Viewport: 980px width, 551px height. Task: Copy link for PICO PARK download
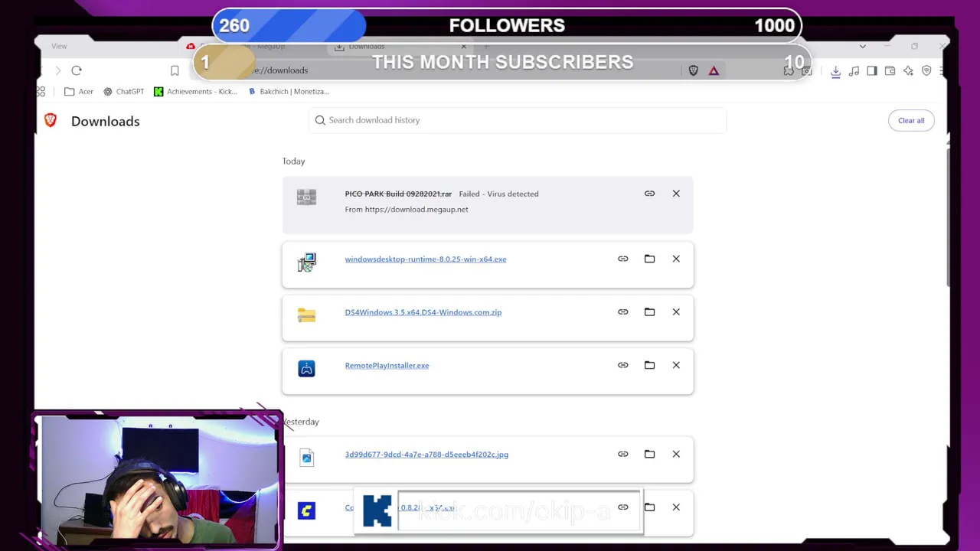pyautogui.click(x=649, y=194)
